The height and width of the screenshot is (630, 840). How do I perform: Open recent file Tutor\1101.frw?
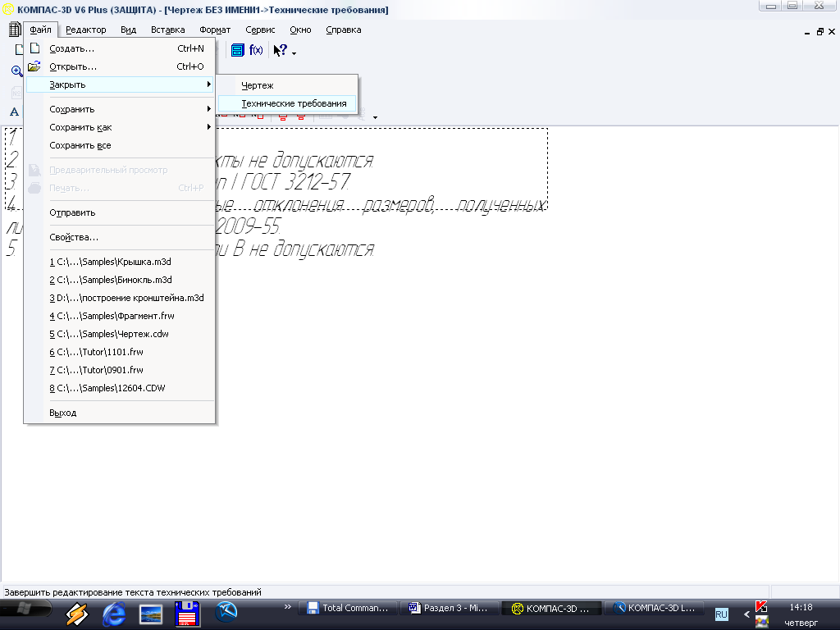pos(120,353)
